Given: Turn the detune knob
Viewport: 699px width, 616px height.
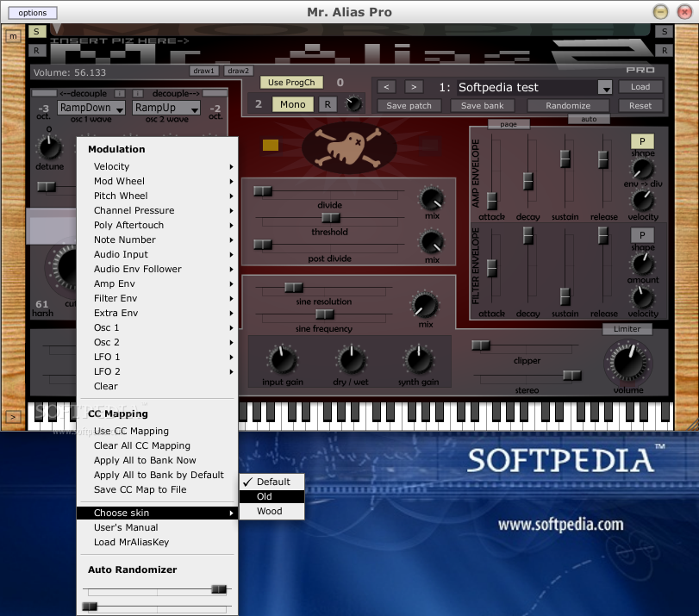Looking at the screenshot, I should click(49, 147).
